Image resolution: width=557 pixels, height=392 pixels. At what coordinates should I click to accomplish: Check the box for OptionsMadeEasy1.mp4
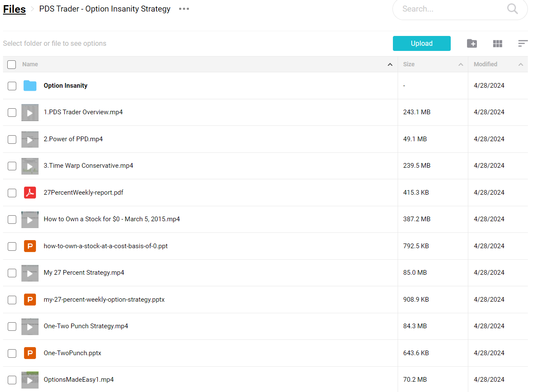12,380
